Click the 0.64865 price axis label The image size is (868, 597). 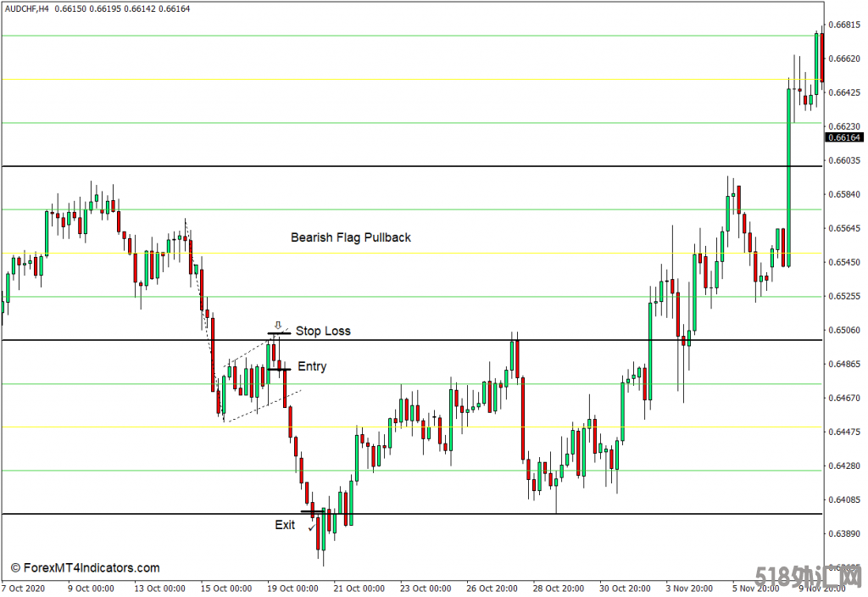pos(845,364)
